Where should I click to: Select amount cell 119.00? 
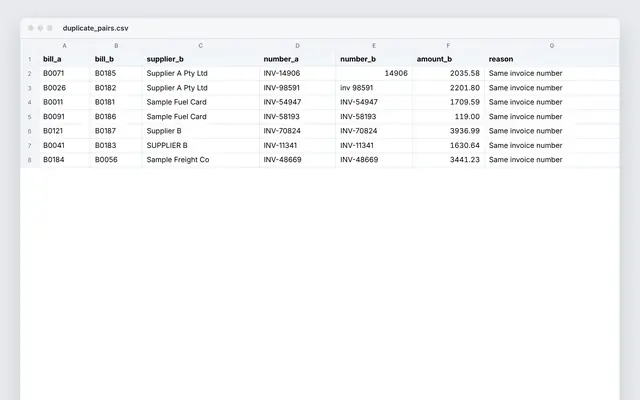coord(449,117)
